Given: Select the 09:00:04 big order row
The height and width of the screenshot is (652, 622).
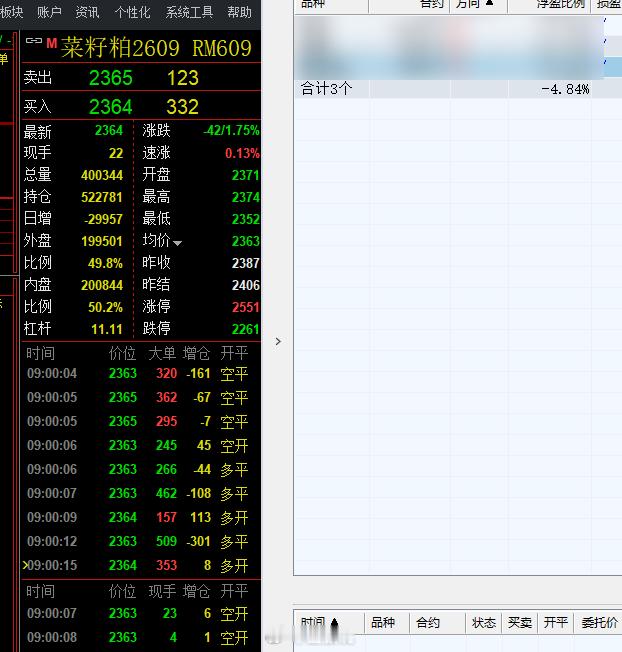Looking at the screenshot, I should pos(141,373).
